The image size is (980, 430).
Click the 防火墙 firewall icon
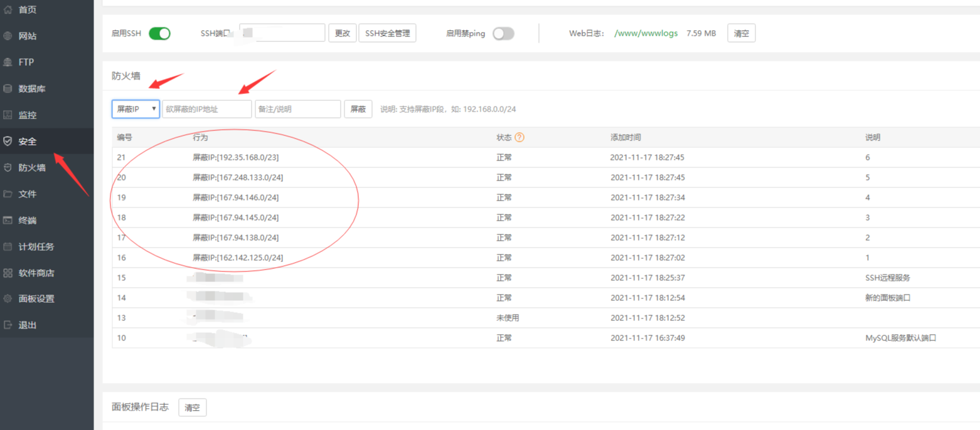[x=8, y=168]
